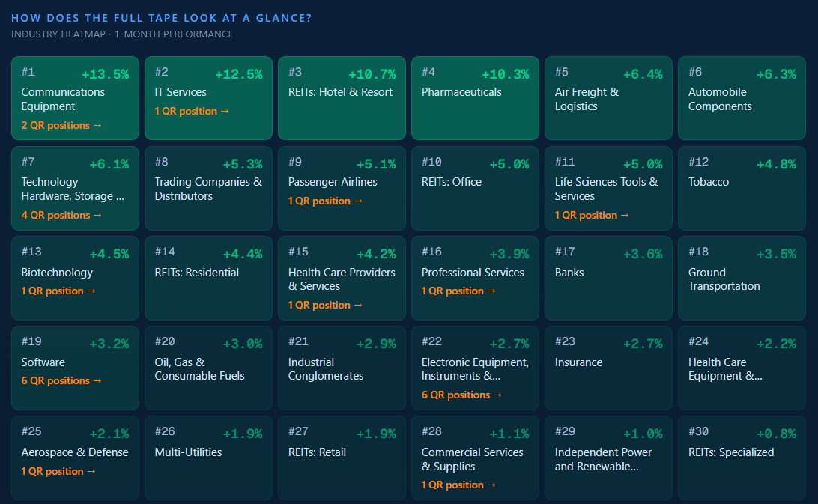Click the +12.5% value on IT Services
818x504 pixels.
click(239, 74)
